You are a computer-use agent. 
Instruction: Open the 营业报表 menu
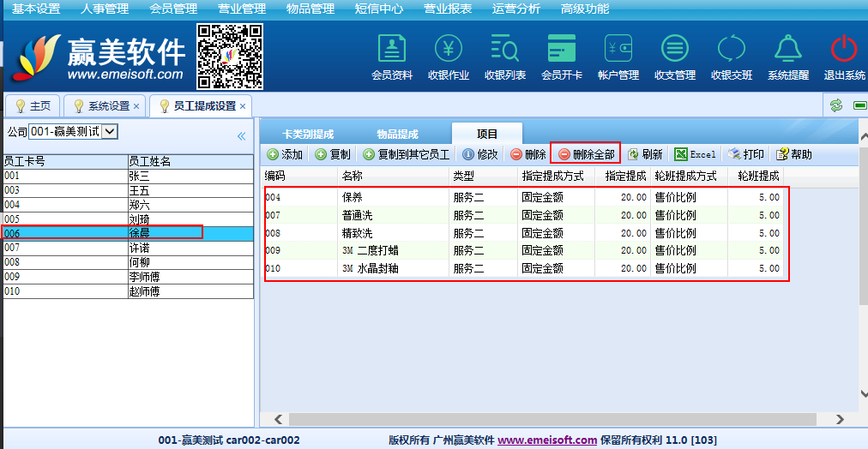pyautogui.click(x=448, y=9)
